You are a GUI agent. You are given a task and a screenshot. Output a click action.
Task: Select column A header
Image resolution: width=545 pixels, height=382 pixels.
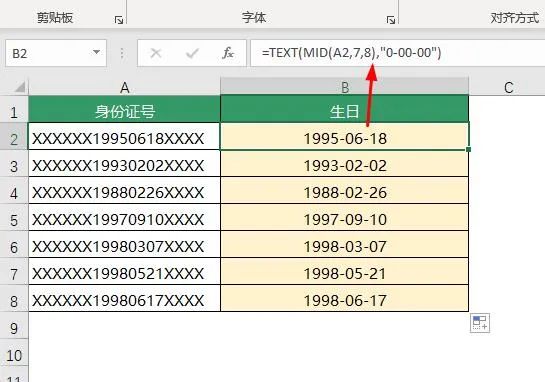(124, 87)
